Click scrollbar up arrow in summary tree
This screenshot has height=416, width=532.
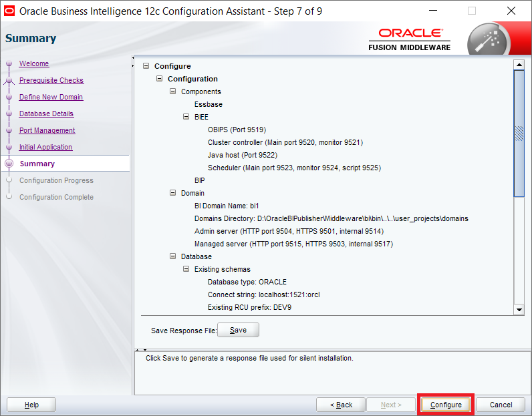tap(519, 64)
